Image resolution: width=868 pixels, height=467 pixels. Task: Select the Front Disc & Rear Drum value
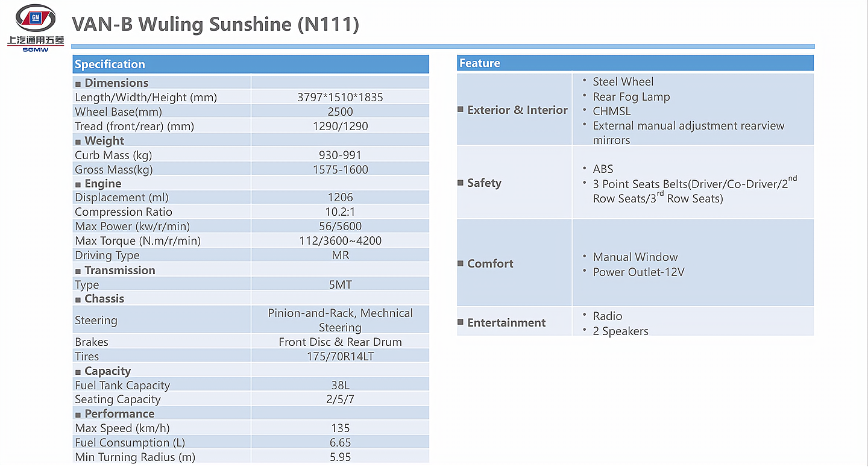pos(341,342)
